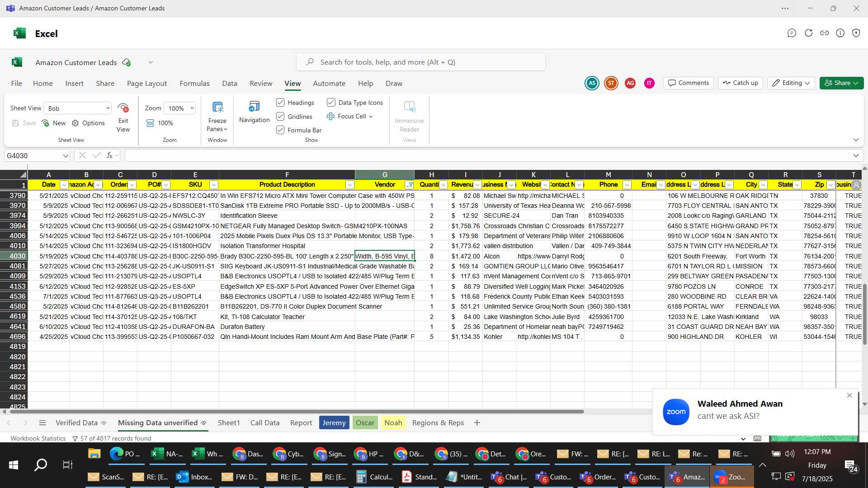
Task: Click the ST collaborator avatar
Action: 611,83
